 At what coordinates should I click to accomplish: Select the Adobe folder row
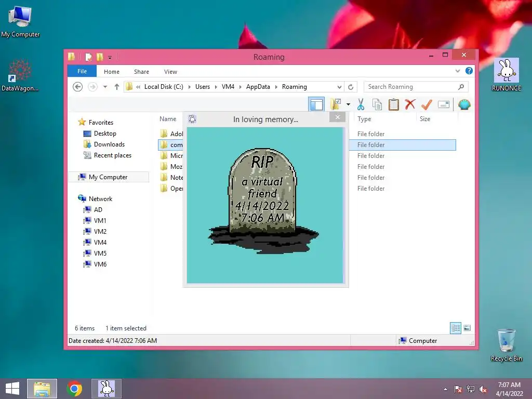pos(307,134)
